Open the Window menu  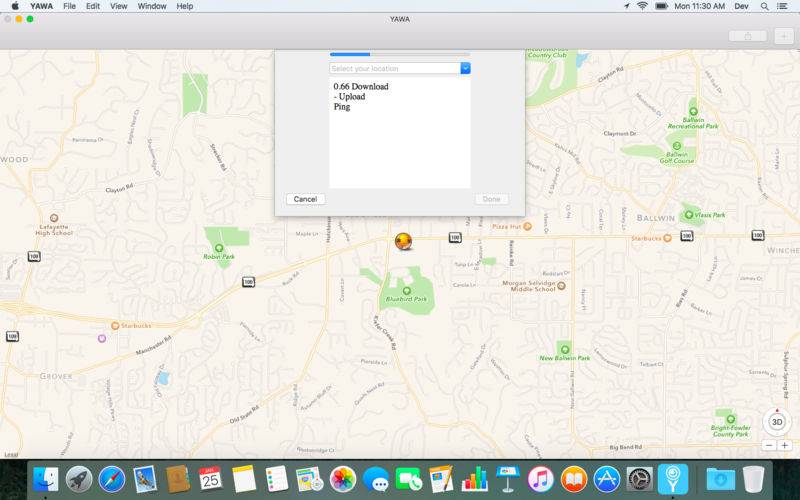[152, 6]
